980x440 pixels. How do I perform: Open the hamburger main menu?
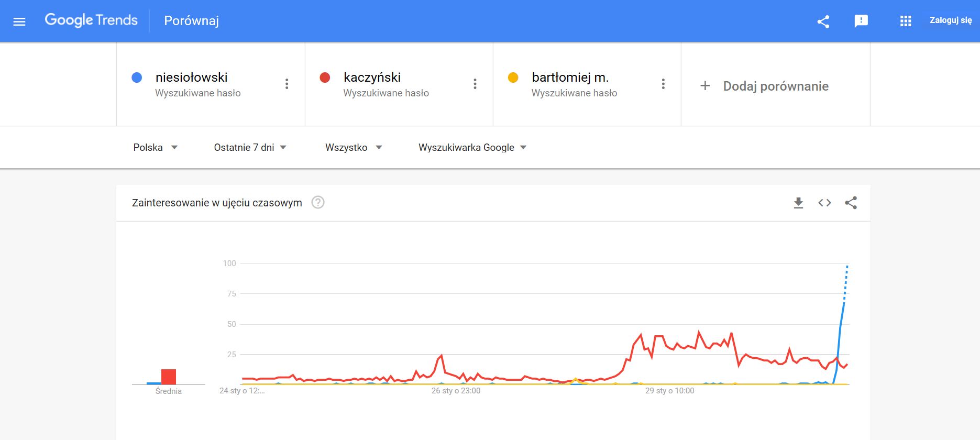(x=19, y=21)
